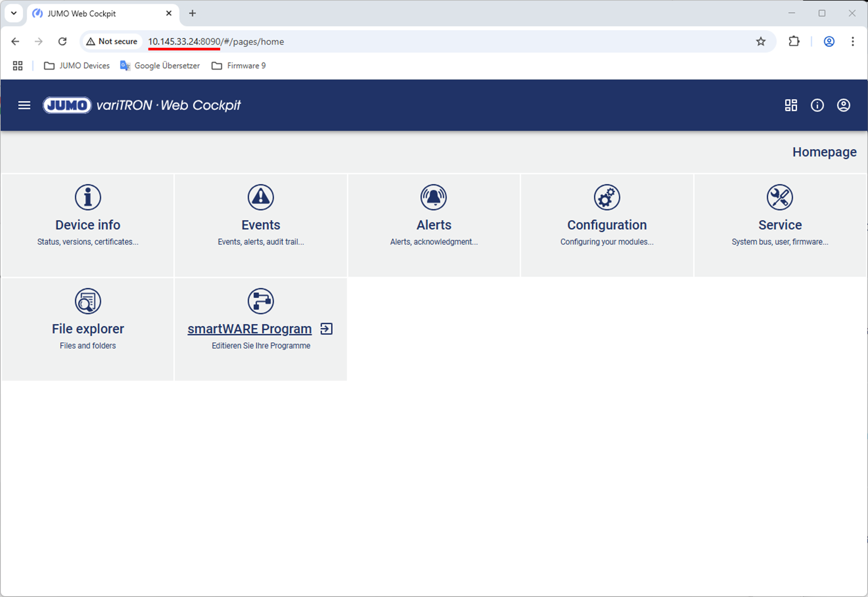Follow the smartWARE Program link
This screenshot has width=868, height=597.
(249, 329)
